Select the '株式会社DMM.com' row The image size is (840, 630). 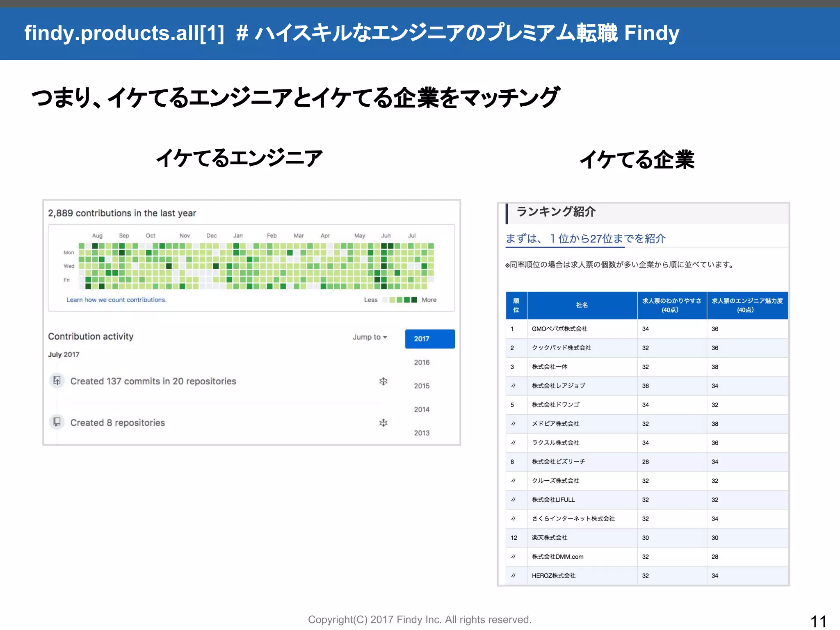(647, 557)
